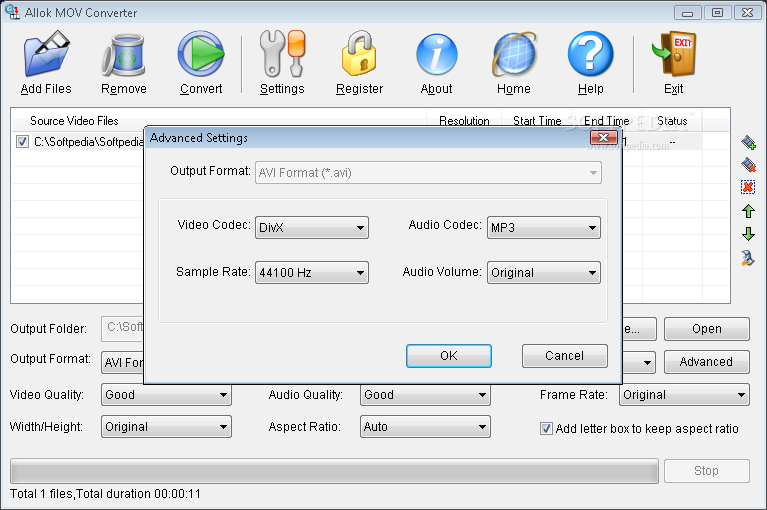Viewport: 767px width, 510px height.
Task: Click the bottom tool icon in right sidebar
Action: [747, 258]
